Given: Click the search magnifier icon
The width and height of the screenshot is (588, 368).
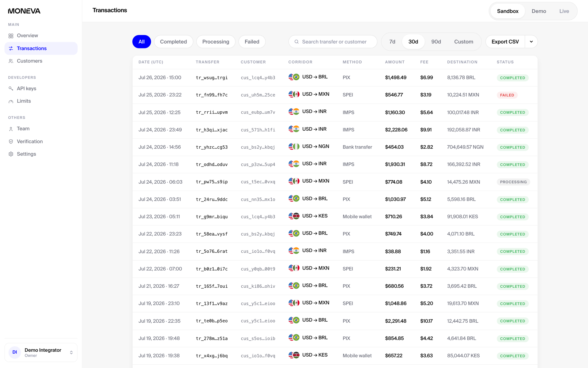Looking at the screenshot, I should pyautogui.click(x=296, y=42).
